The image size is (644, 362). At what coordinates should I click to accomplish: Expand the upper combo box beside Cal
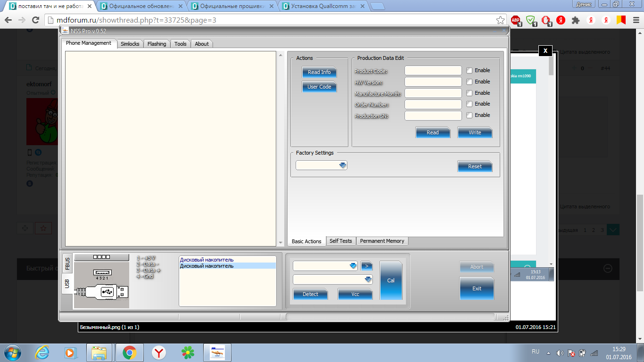[x=353, y=266]
